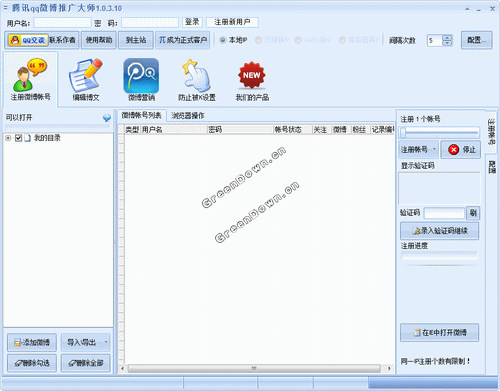This screenshot has width=500, height=391.
Task: Click the 使用帮助 button
Action: coord(99,40)
